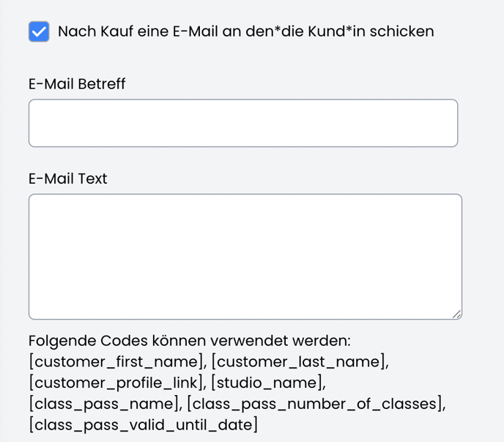
Task: Click the [customer_profile_link] code
Action: (x=118, y=383)
